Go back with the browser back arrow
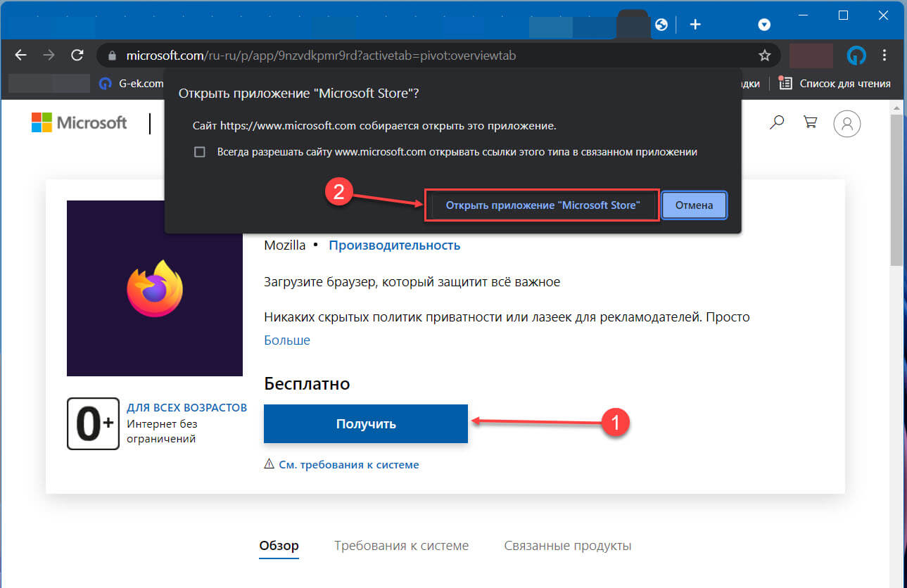This screenshot has width=907, height=588. tap(20, 55)
